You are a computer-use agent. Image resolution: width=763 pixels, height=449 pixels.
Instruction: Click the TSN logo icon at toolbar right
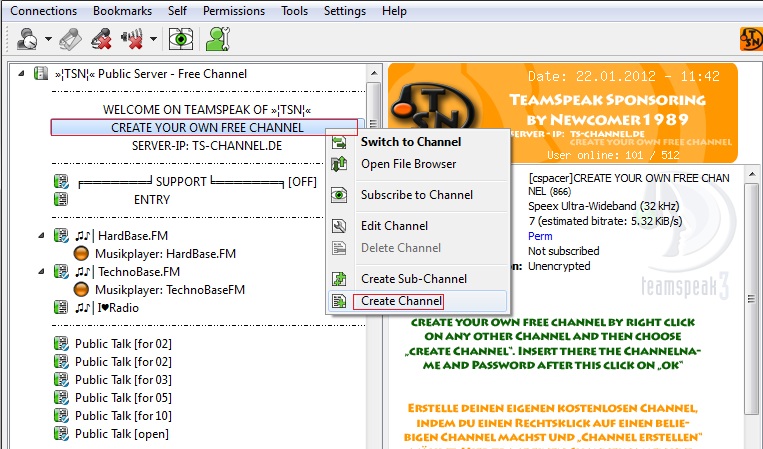[751, 39]
